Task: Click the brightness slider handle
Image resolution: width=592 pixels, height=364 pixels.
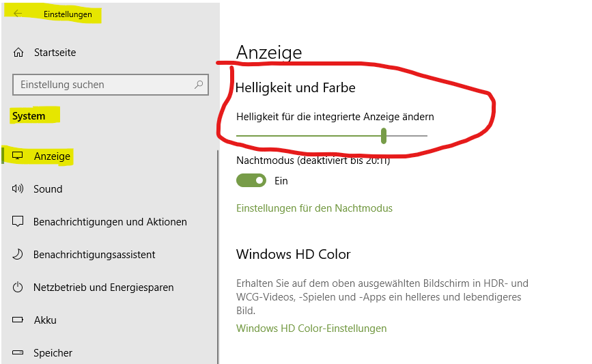Action: (x=384, y=136)
